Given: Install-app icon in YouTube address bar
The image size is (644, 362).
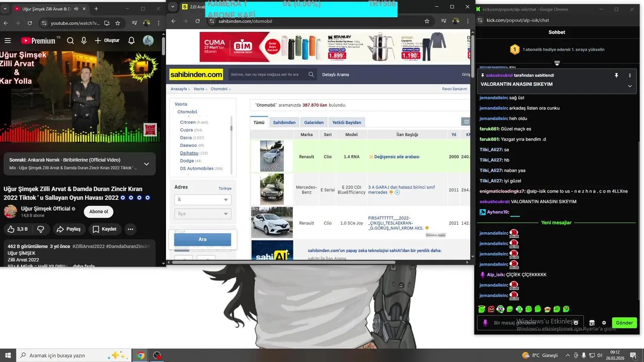Looking at the screenshot, I should (x=107, y=23).
